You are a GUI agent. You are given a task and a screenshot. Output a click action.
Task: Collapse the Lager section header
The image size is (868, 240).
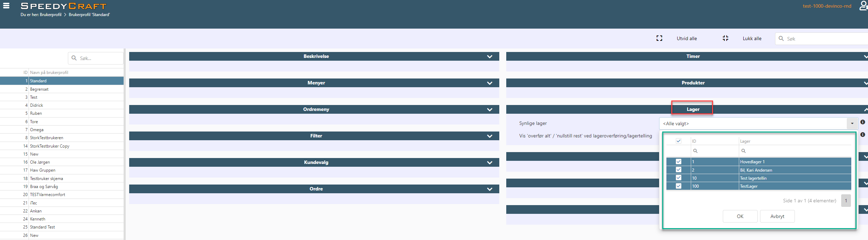tap(687, 110)
